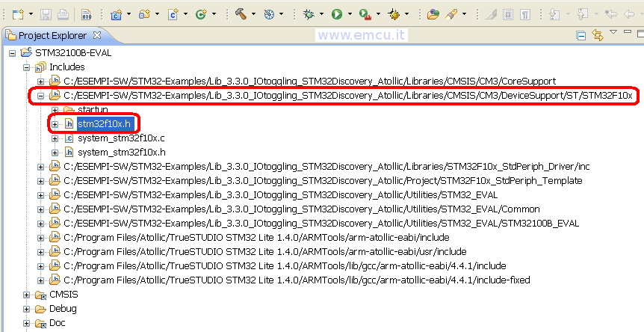Open dropdown beside New Class icon

pyautogui.click(x=214, y=14)
